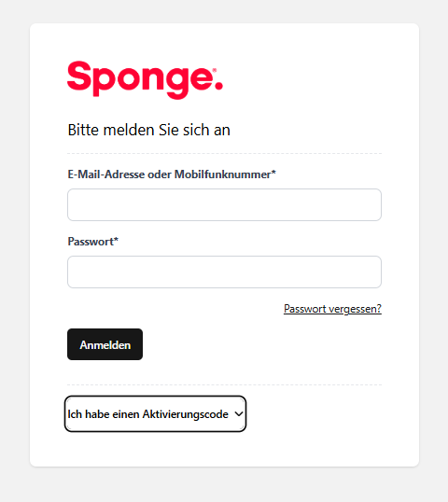Click the red dot ending the Sponge logo
This screenshot has height=502, width=448.
click(x=218, y=85)
